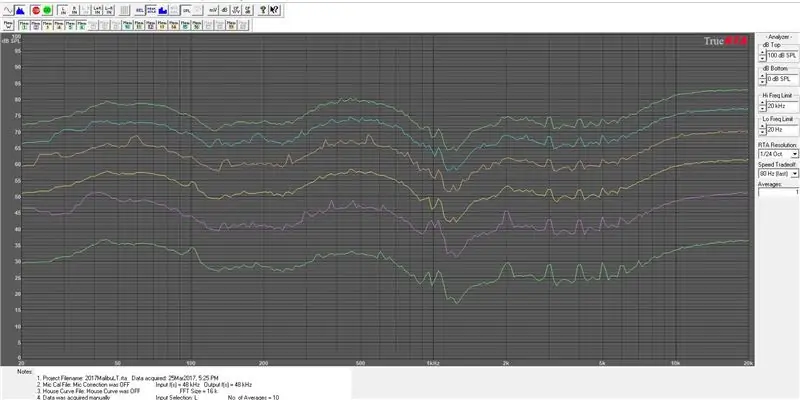Click the Lo Freq Limit 20 Hz field
This screenshot has width=800, height=400.
coord(782,129)
